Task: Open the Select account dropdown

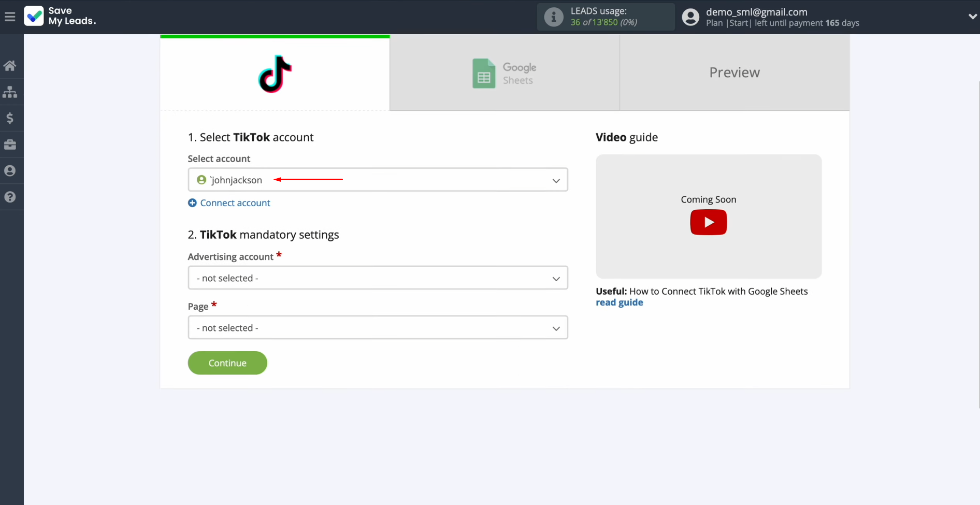Action: point(378,180)
